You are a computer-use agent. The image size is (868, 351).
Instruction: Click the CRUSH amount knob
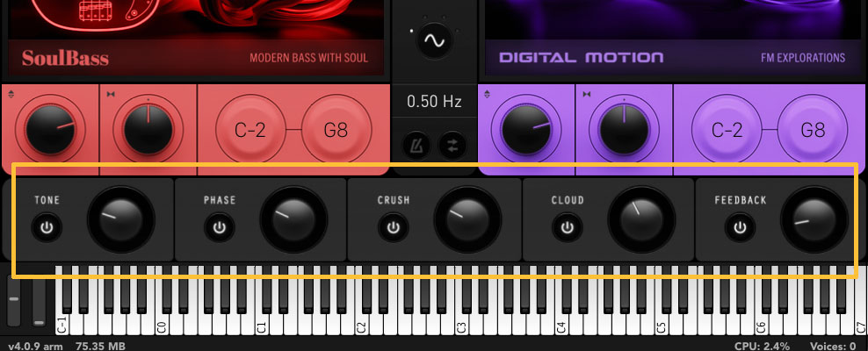tap(467, 219)
